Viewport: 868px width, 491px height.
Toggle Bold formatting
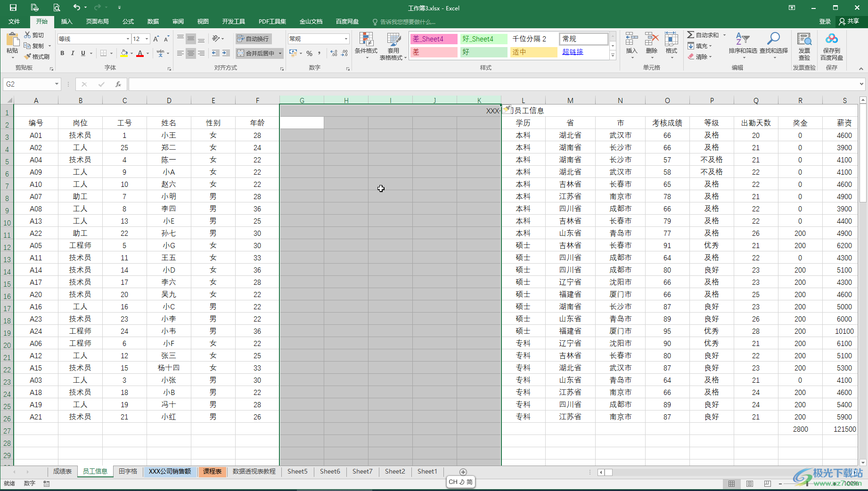pos(62,53)
